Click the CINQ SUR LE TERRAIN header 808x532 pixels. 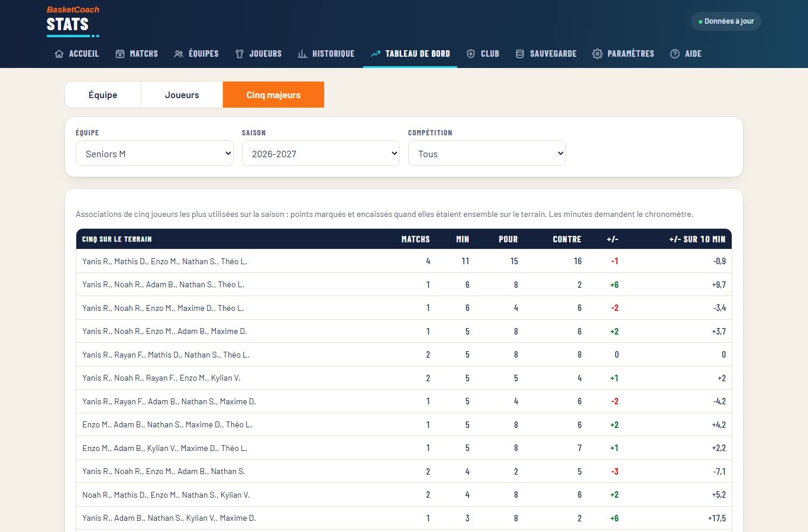pyautogui.click(x=117, y=239)
